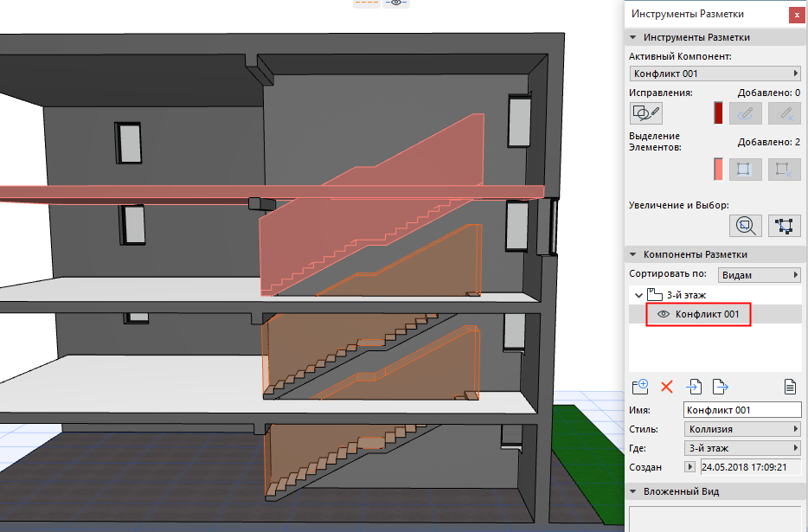808x532 pixels.
Task: Open the Активный Компонент dropdown
Action: pyautogui.click(x=715, y=74)
